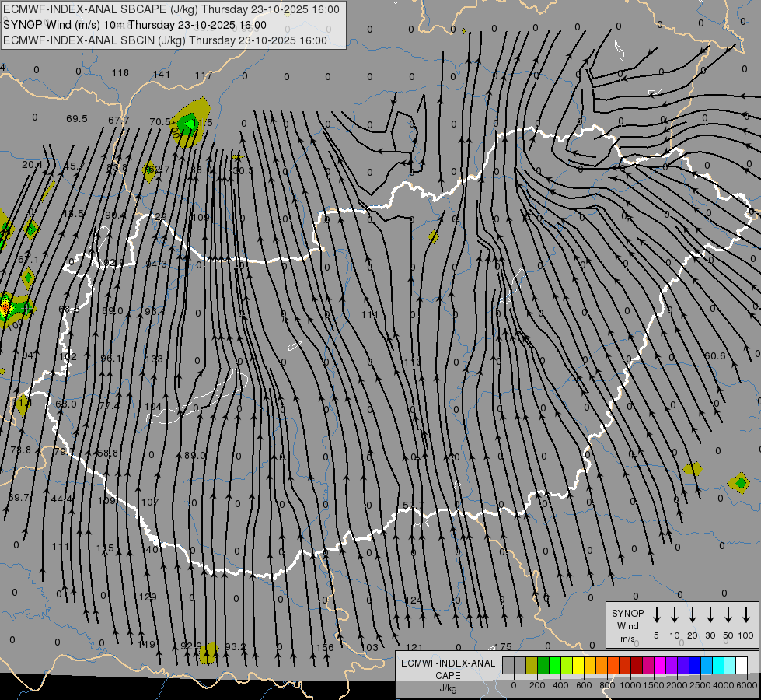Click the J/kg unit label in legend
Image resolution: width=761 pixels, height=700 pixels.
[448, 688]
